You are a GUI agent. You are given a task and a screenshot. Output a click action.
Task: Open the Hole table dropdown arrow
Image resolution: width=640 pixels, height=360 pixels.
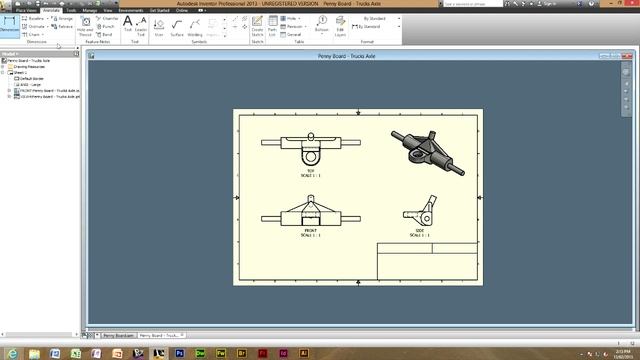pos(299,18)
